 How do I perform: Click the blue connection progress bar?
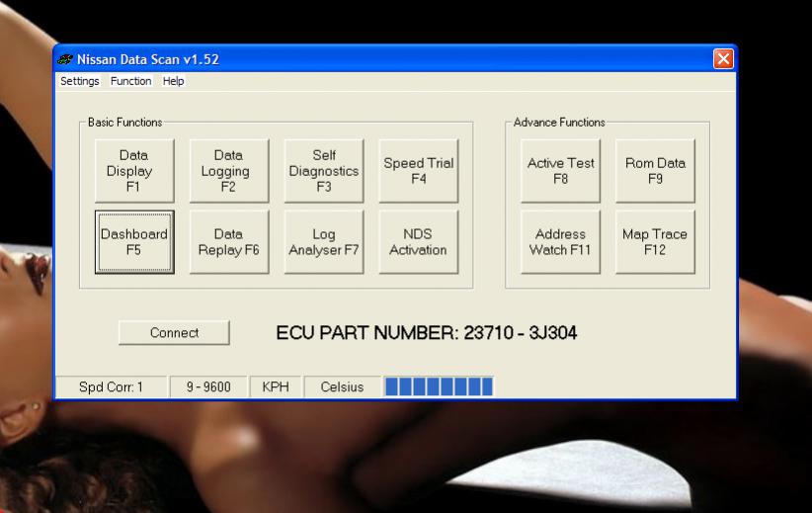coord(440,386)
